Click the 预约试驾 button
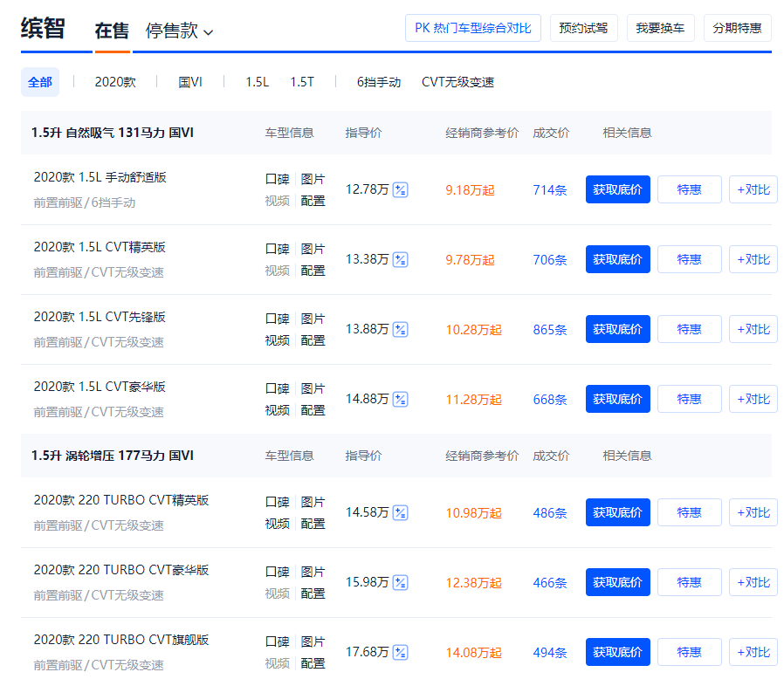 pyautogui.click(x=583, y=28)
